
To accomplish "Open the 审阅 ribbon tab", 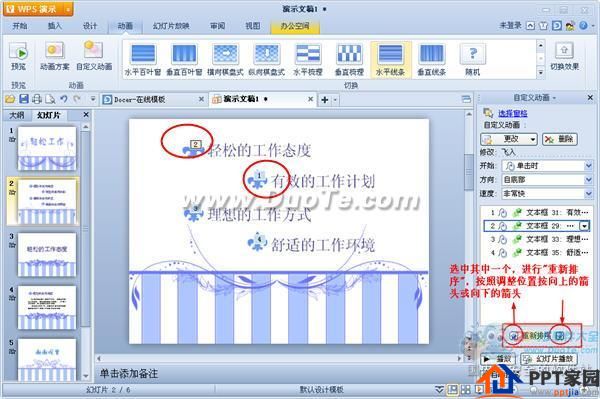I will click(x=217, y=26).
